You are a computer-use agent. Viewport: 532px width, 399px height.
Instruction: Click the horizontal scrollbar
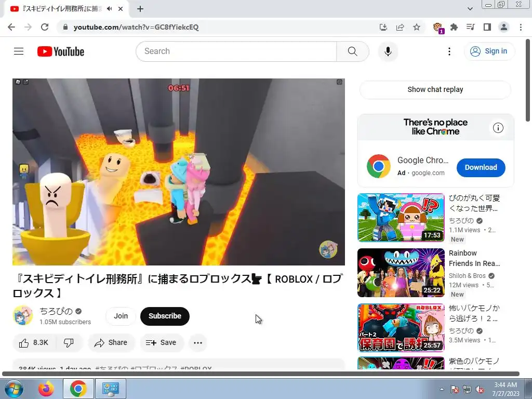pos(261,374)
